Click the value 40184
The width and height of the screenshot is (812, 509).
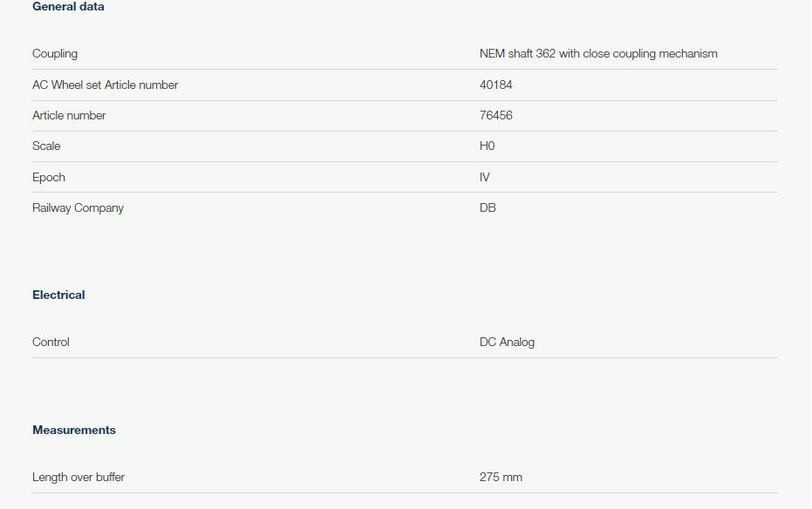pos(495,85)
